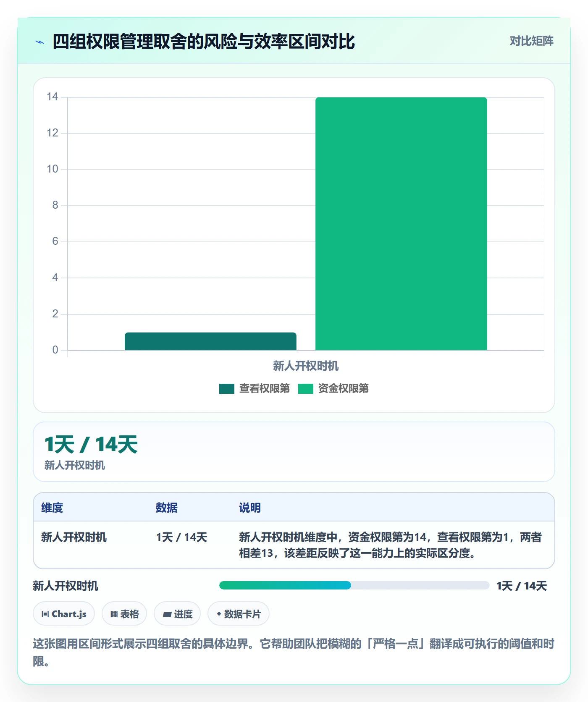The height and width of the screenshot is (702, 588).
Task: Click the table explanation text mentioning 相差13
Action: [390, 545]
